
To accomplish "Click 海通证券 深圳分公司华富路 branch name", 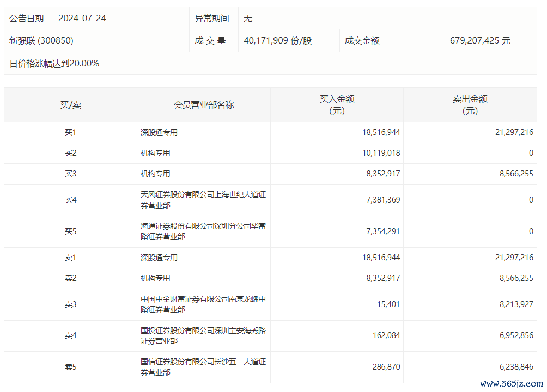I will tap(203, 231).
